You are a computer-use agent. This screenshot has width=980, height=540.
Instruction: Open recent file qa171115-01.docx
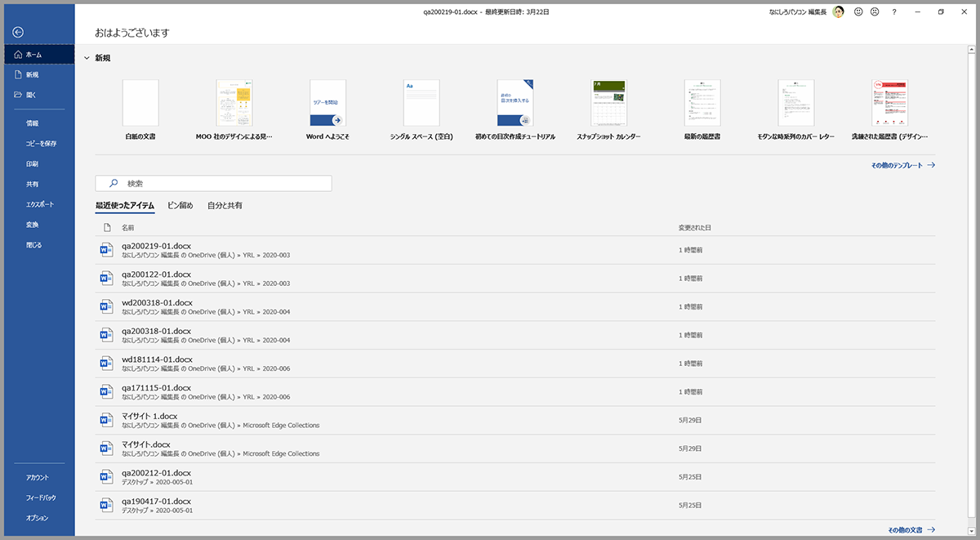point(515,391)
